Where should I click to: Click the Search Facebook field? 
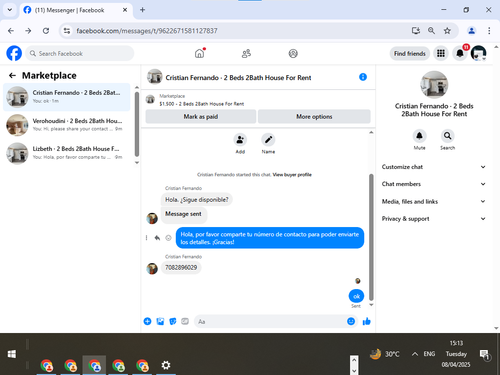point(80,53)
